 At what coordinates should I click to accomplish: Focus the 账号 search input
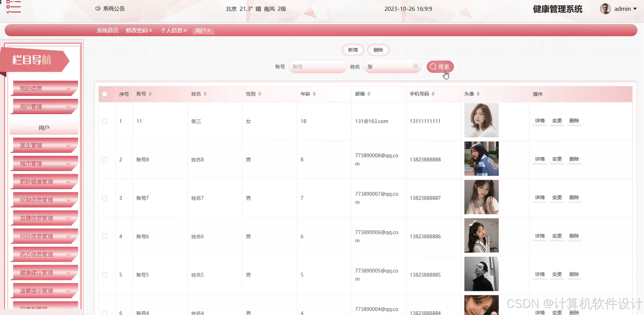pyautogui.click(x=318, y=67)
